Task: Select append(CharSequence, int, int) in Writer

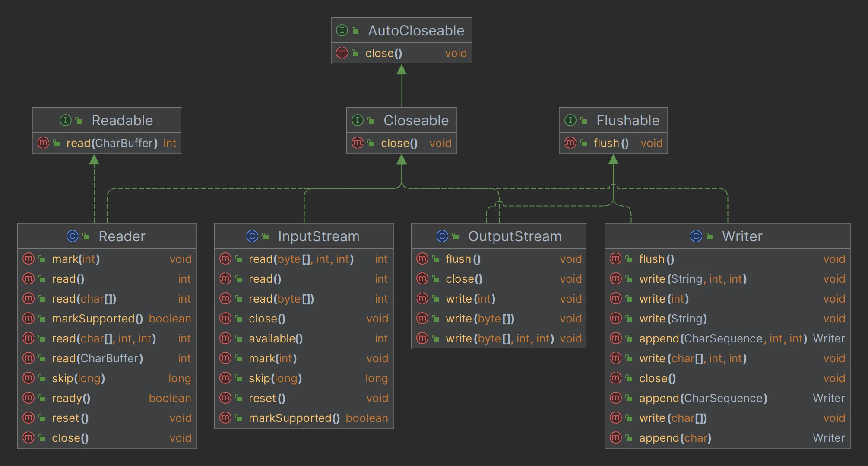Action: [x=722, y=338]
